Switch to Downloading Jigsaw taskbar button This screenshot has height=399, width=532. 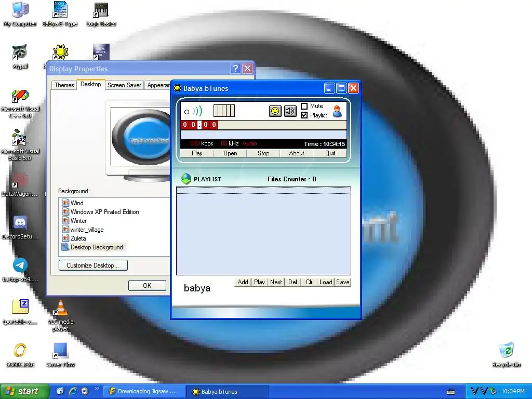(x=144, y=392)
